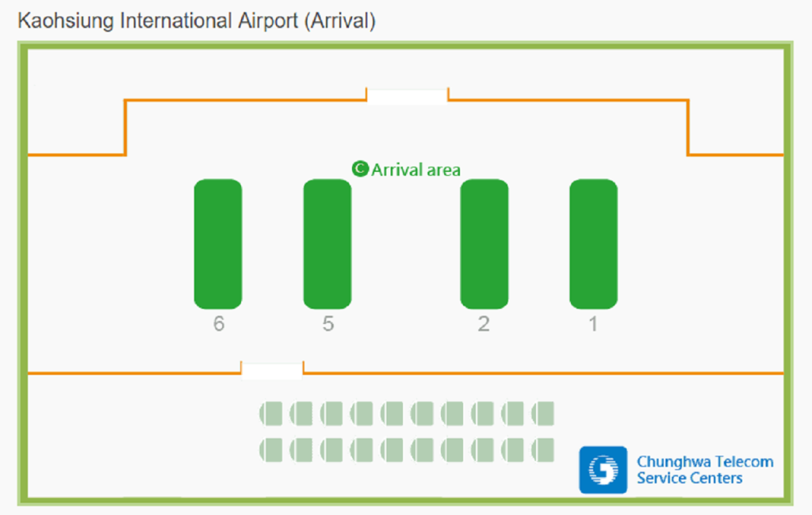812x515 pixels.
Task: Click carousel number label 2
Action: pyautogui.click(x=484, y=324)
